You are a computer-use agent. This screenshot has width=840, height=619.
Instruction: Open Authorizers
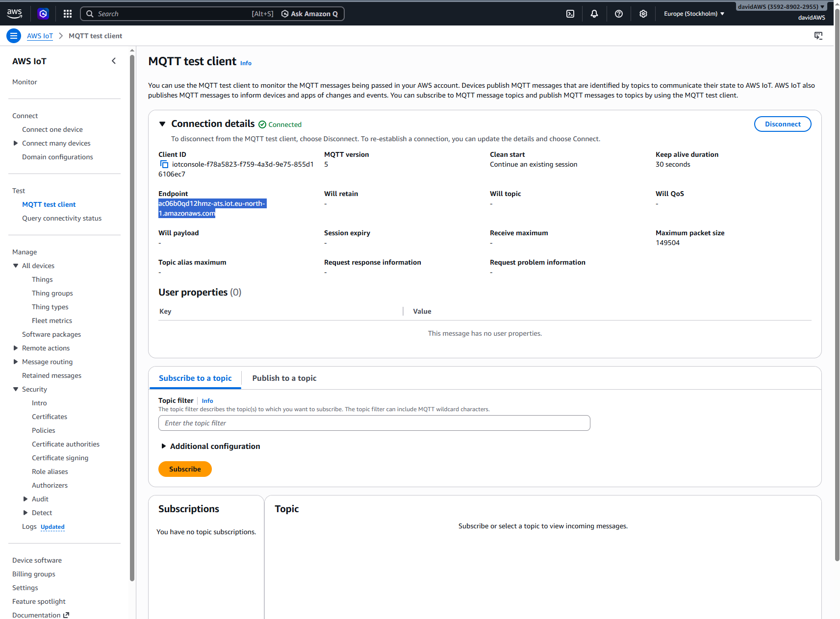50,485
